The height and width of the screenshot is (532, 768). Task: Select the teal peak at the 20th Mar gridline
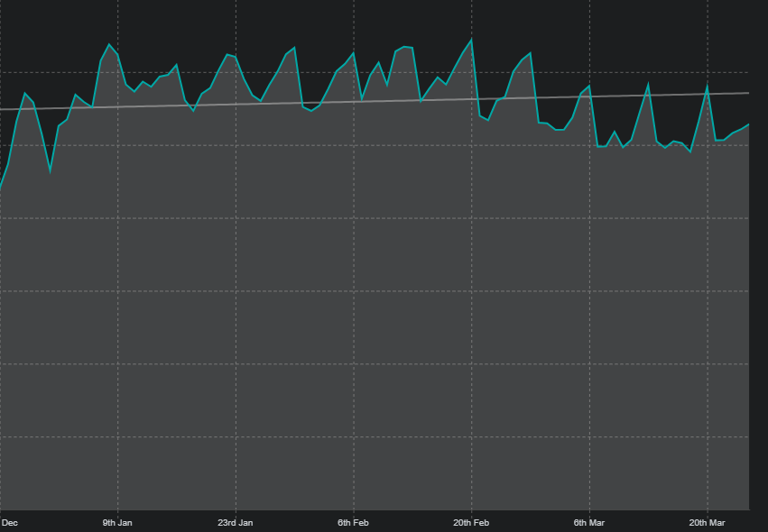707,87
